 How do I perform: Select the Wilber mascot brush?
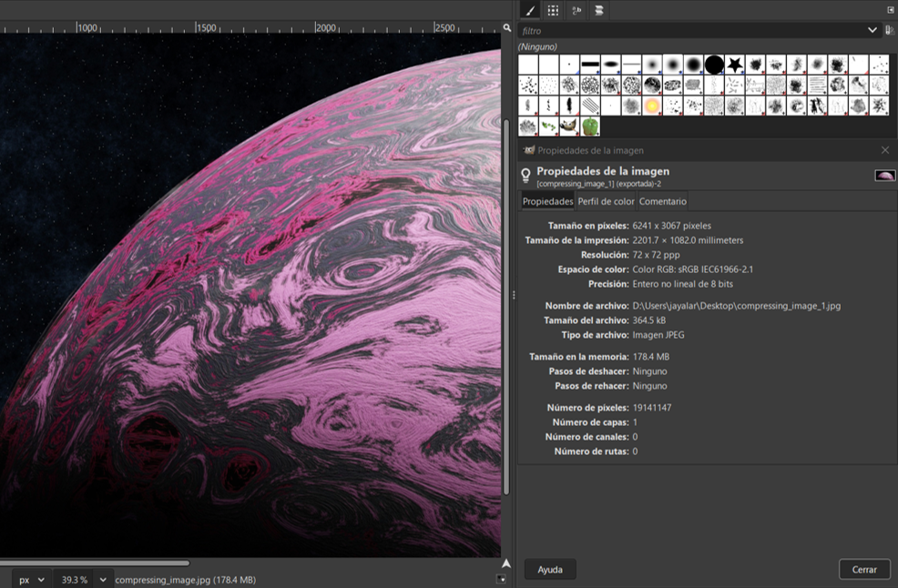coord(569,126)
